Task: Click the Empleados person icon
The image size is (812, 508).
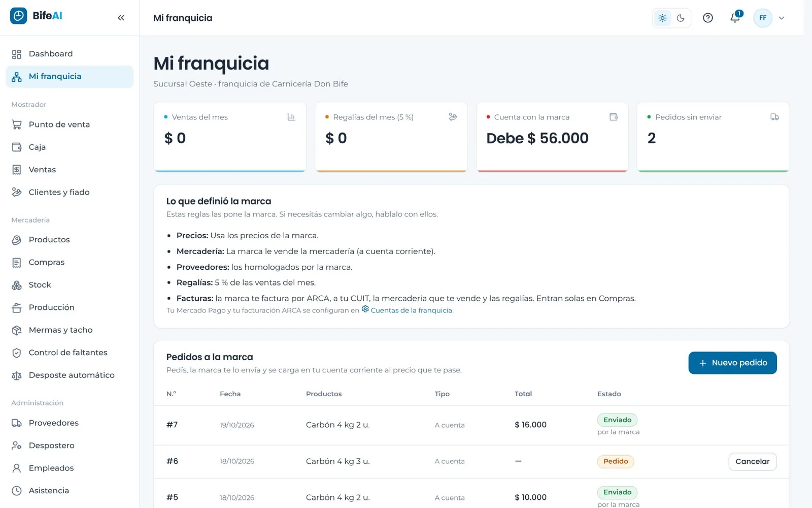Action: [17, 468]
